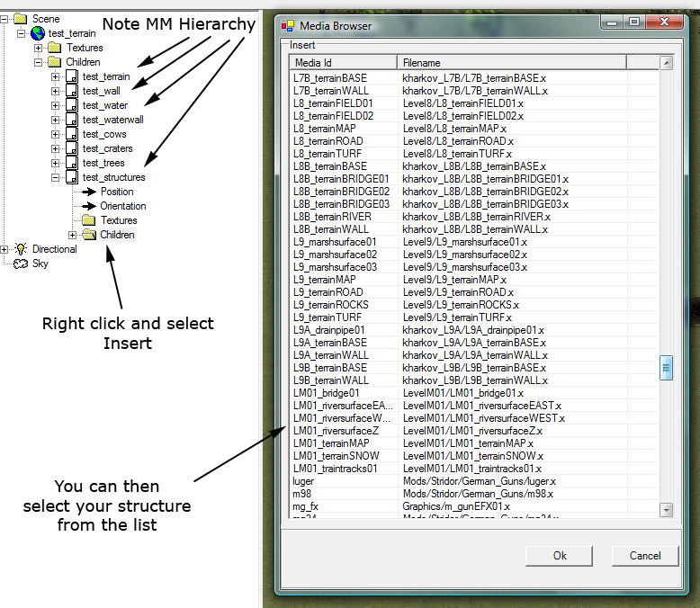The width and height of the screenshot is (700, 608).
Task: Click the Media Browser title icon
Action: [288, 26]
